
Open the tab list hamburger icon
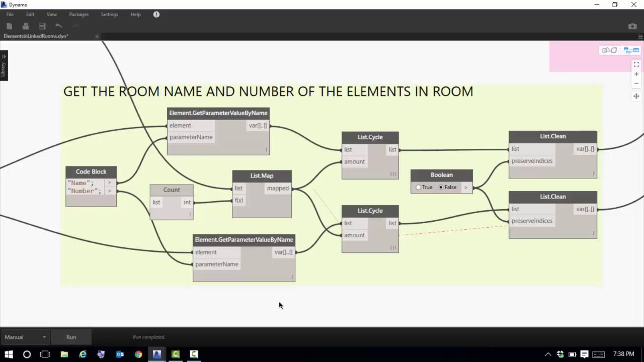[640, 36]
